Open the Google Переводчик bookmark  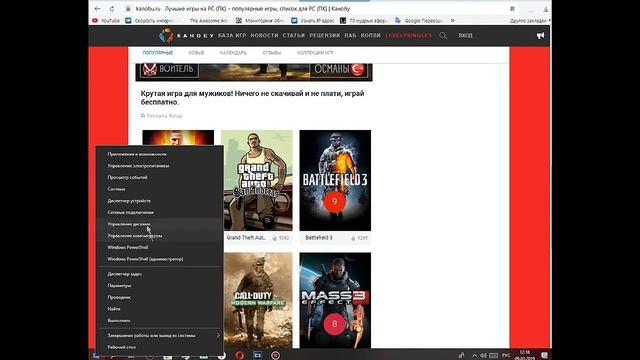(x=420, y=20)
